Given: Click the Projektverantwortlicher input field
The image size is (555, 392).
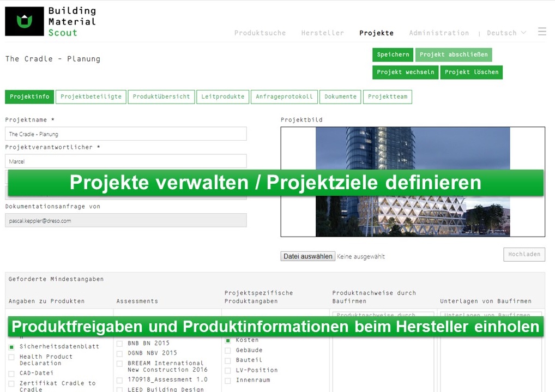Looking at the screenshot, I should tap(125, 161).
